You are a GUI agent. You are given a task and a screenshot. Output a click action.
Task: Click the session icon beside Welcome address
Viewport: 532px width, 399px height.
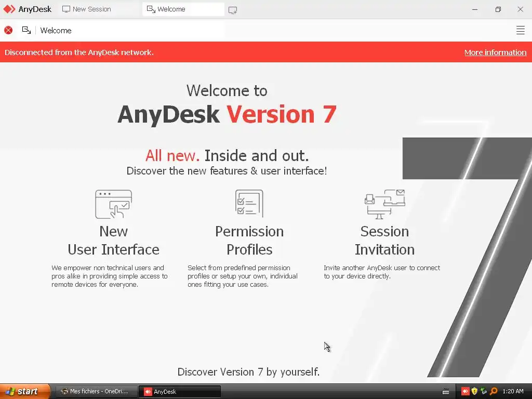point(26,30)
